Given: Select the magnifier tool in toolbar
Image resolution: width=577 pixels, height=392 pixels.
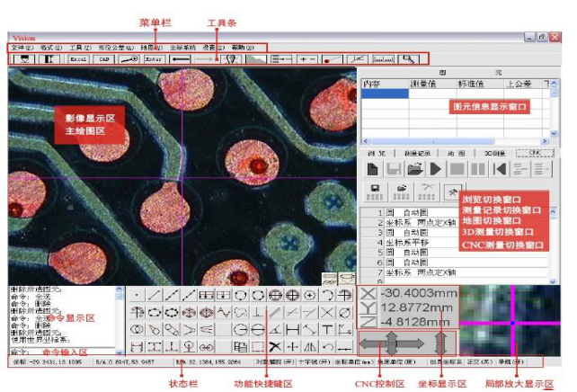Looking at the screenshot, I should 409,59.
